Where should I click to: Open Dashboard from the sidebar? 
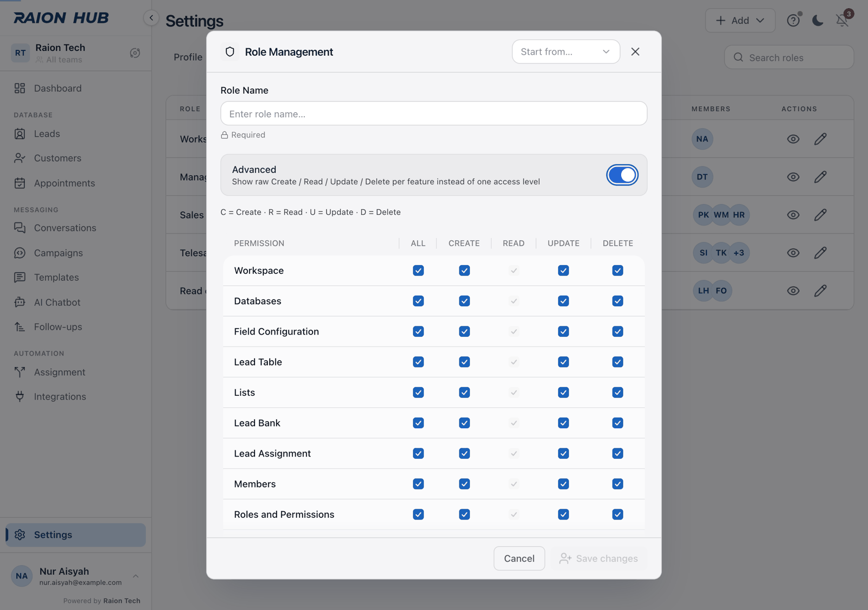[75, 88]
